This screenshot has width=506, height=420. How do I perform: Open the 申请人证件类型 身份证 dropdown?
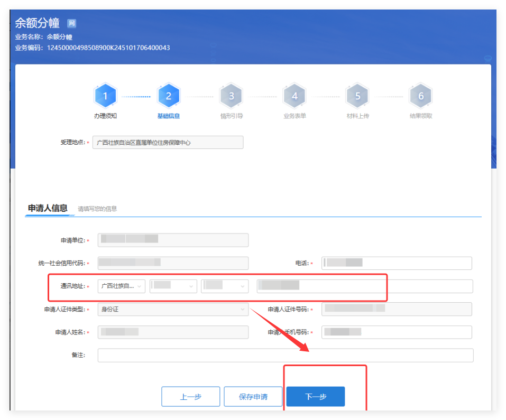click(173, 309)
